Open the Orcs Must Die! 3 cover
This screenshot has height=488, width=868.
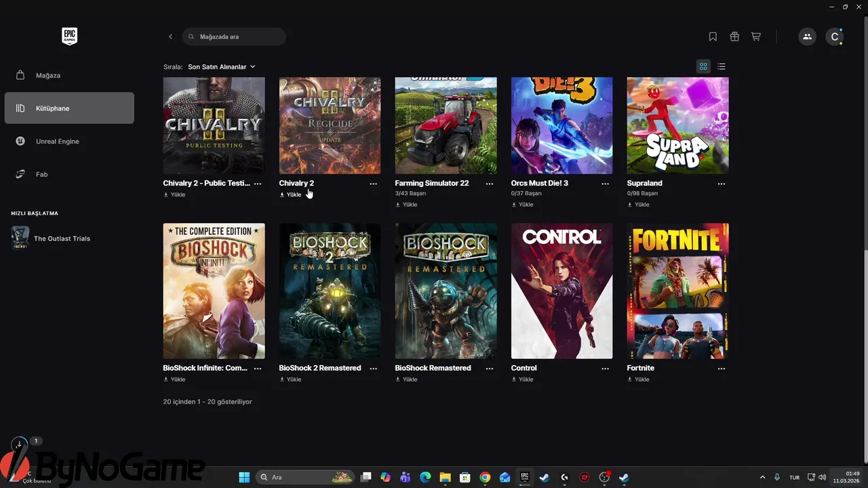pyautogui.click(x=562, y=125)
